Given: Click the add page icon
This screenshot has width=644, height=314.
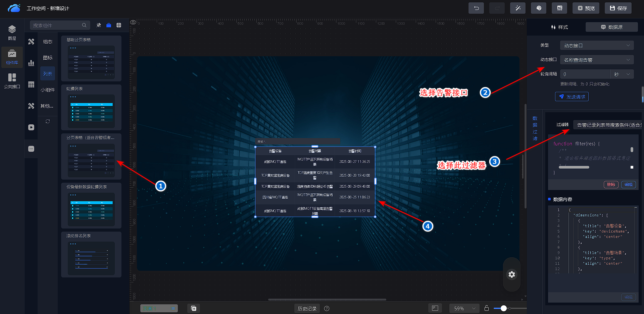Looking at the screenshot, I should [x=194, y=308].
